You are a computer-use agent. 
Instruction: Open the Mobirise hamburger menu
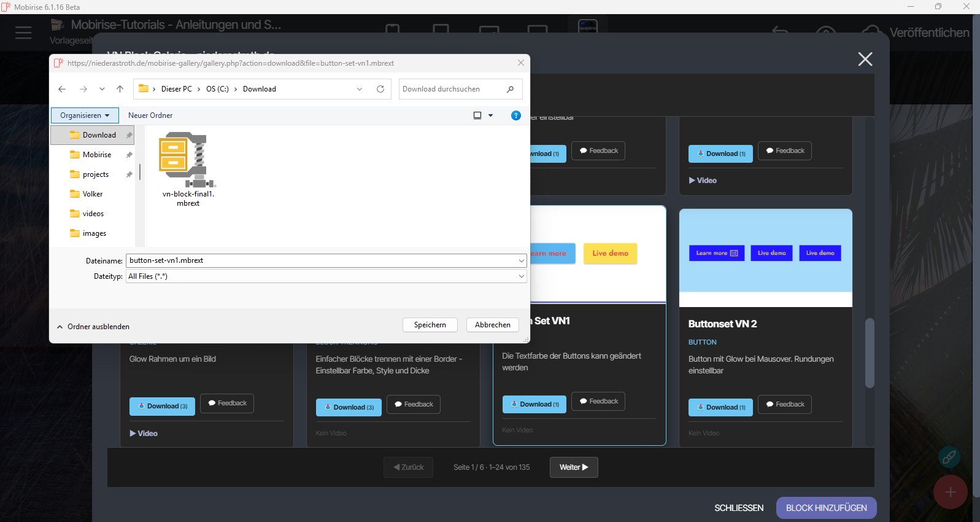23,33
